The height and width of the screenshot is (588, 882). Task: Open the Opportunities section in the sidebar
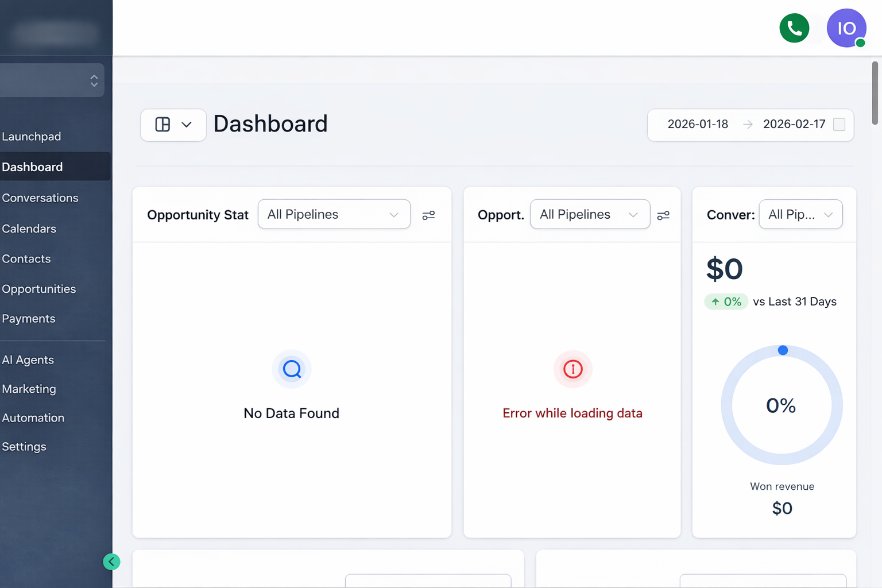pyautogui.click(x=39, y=289)
